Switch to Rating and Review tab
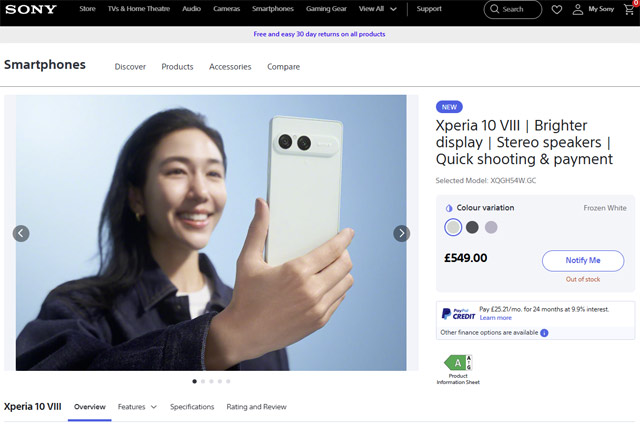This screenshot has height=424, width=640. tap(256, 407)
